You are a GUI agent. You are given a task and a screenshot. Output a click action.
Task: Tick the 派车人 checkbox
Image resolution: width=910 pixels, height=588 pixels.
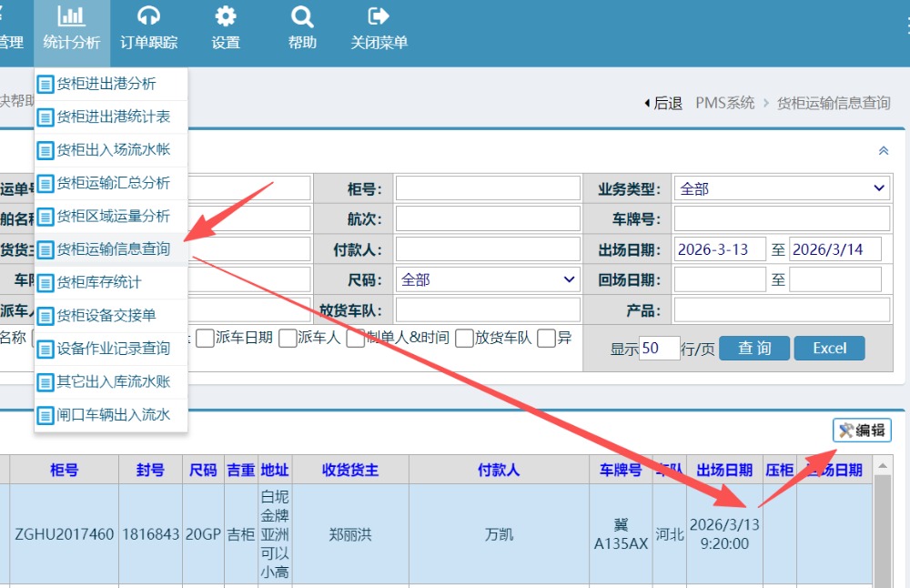[x=288, y=338]
